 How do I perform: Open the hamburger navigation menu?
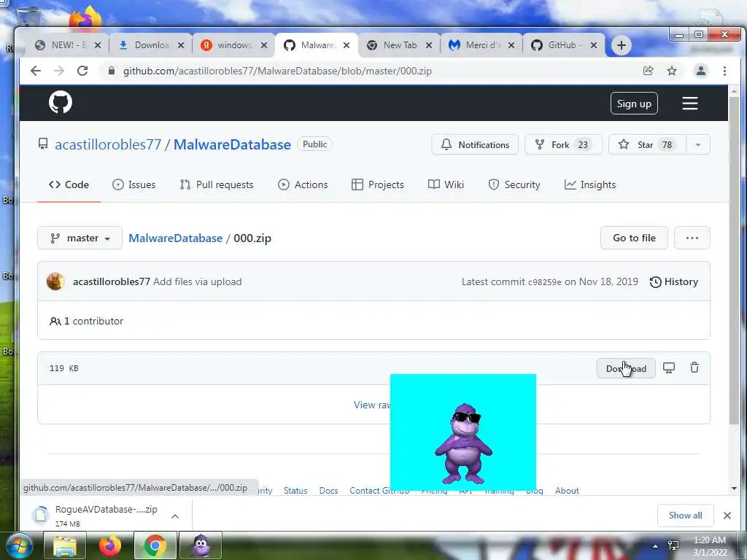point(690,104)
